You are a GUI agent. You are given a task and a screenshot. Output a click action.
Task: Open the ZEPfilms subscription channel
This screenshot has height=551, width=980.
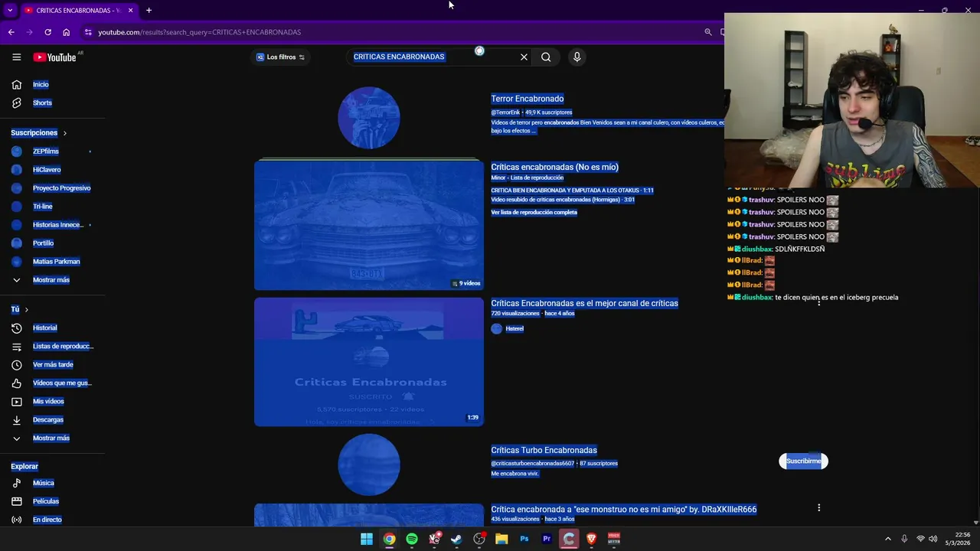tap(46, 151)
